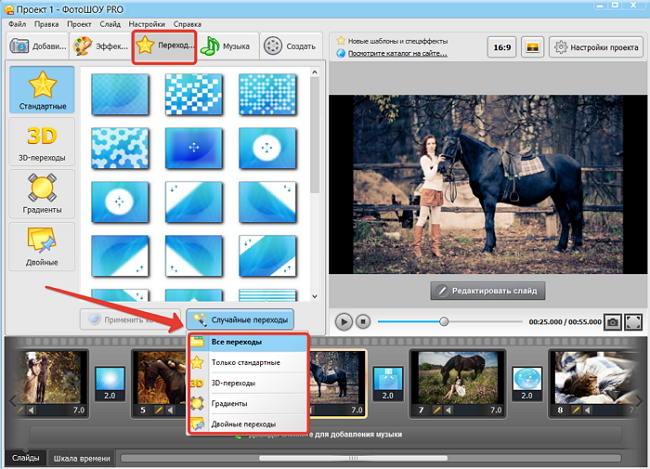Open the Эффекты tab with palette icon
The width and height of the screenshot is (650, 469).
[101, 46]
